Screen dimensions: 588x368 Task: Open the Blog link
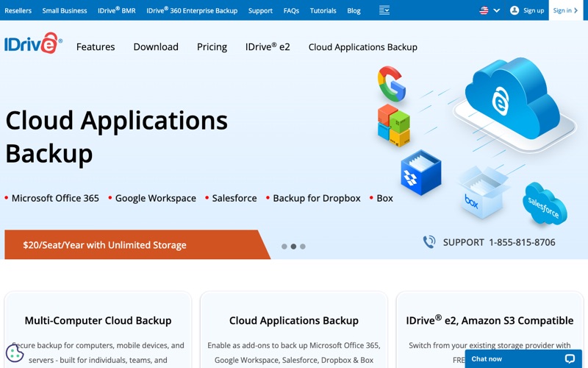tap(354, 10)
